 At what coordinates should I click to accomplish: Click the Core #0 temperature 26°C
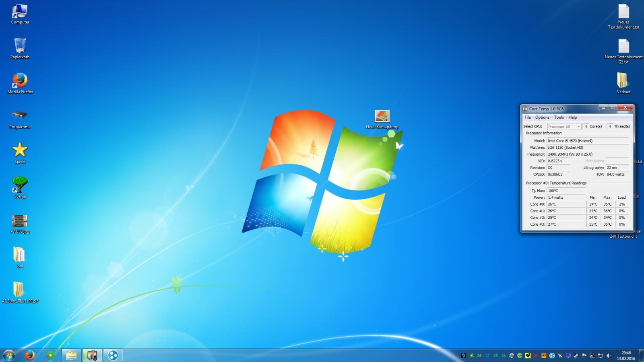point(566,204)
